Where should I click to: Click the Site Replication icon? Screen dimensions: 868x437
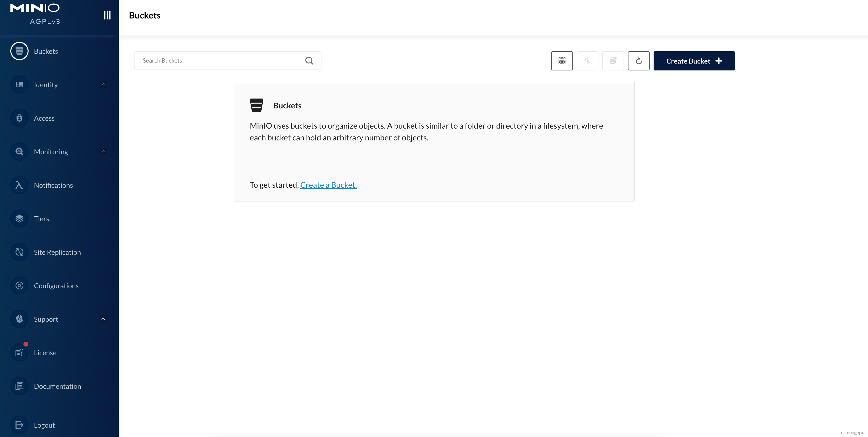coord(19,252)
